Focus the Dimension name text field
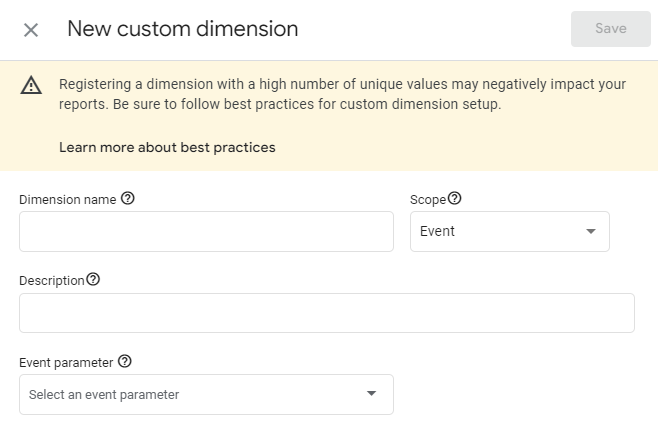Screen dimensions: 658x435 coord(206,232)
